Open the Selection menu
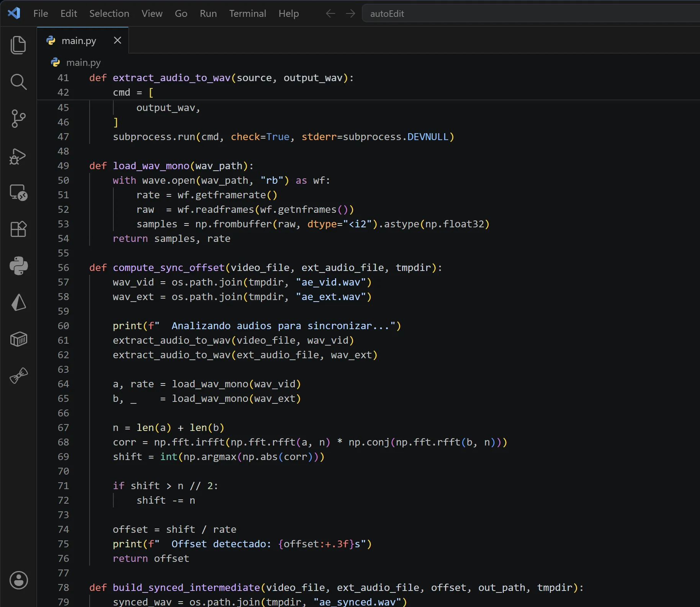 [x=109, y=13]
